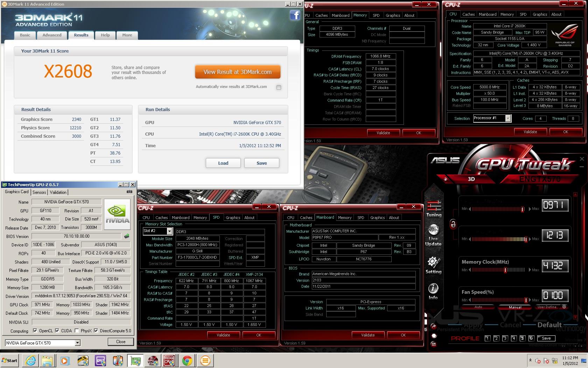Open Setting panel in GPU Tweak
The width and height of the screenshot is (588, 368).
(x=433, y=265)
